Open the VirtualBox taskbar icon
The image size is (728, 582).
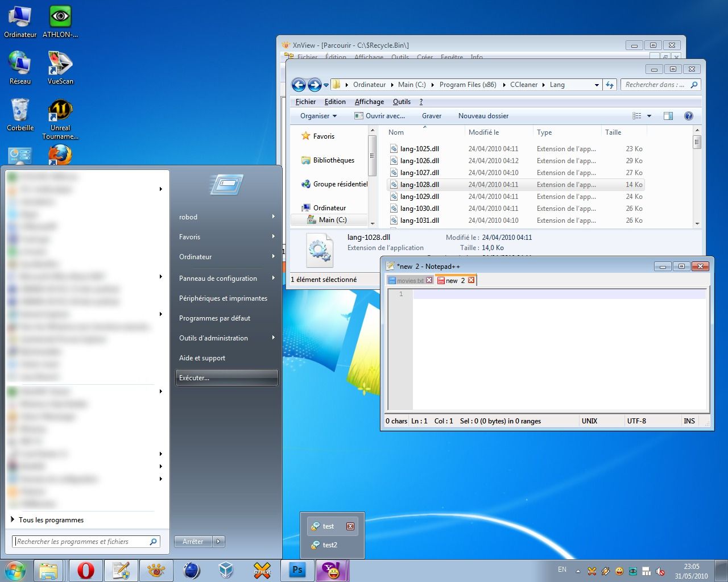226,570
